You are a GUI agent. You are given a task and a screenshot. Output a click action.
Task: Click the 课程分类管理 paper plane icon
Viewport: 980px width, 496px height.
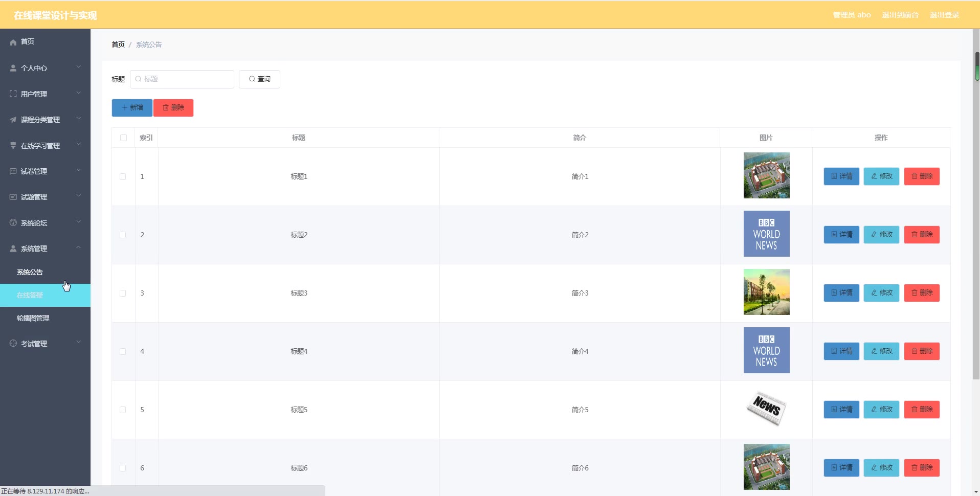pyautogui.click(x=13, y=120)
